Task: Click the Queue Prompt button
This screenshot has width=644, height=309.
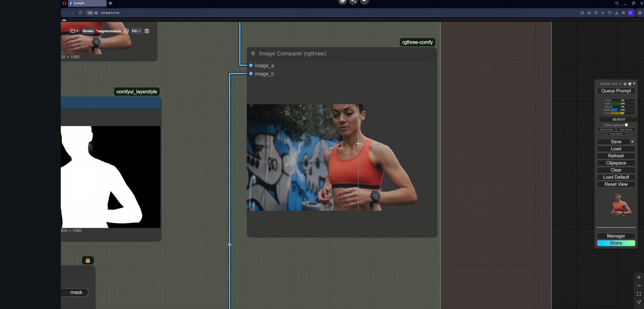Action: coord(616,91)
